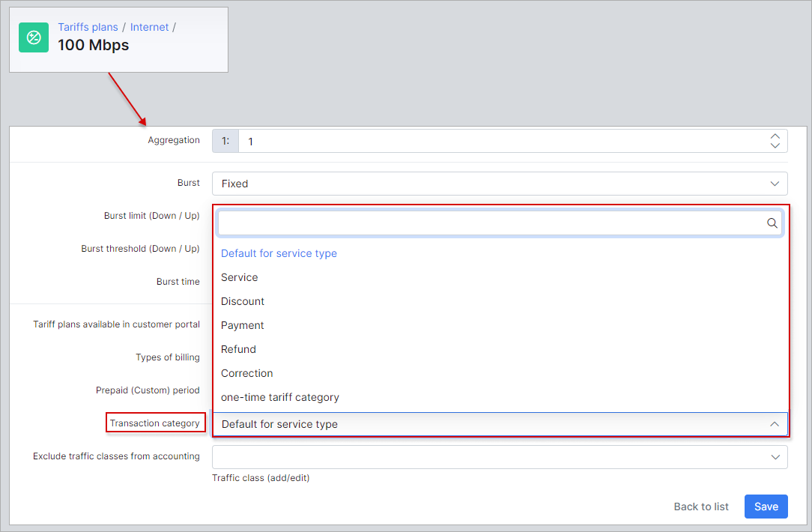812x532 pixels.
Task: Click the 1: prefix beside the Aggregation field
Action: click(225, 140)
